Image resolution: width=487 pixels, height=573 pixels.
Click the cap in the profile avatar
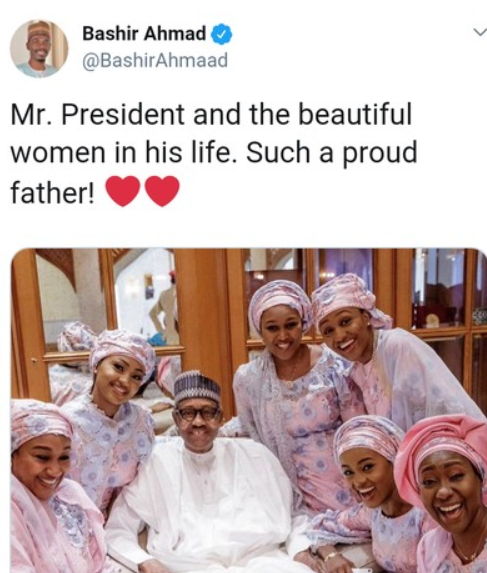tap(39, 29)
